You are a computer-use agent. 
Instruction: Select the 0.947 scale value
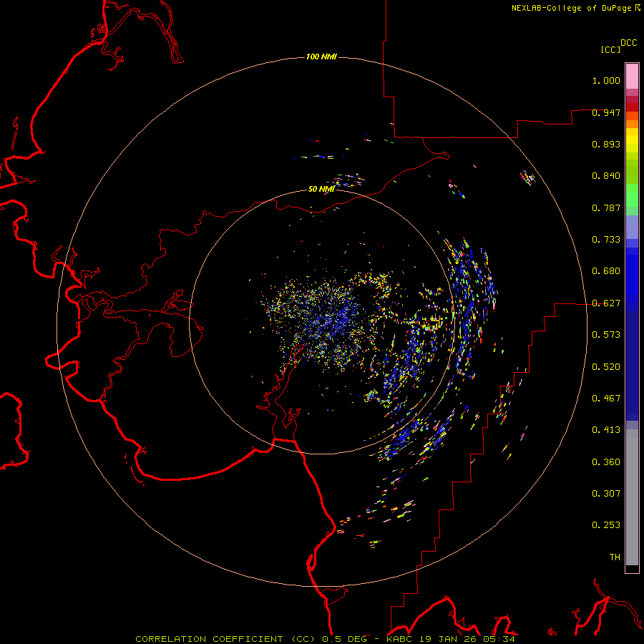pyautogui.click(x=606, y=112)
